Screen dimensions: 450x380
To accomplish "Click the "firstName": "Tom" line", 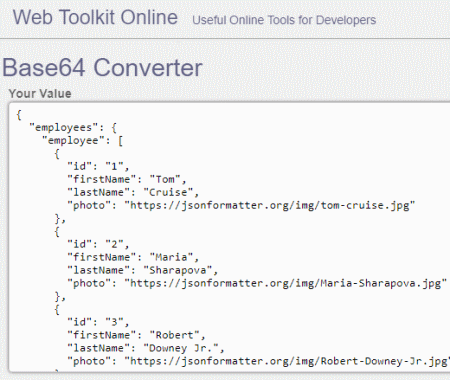I will click(127, 179).
